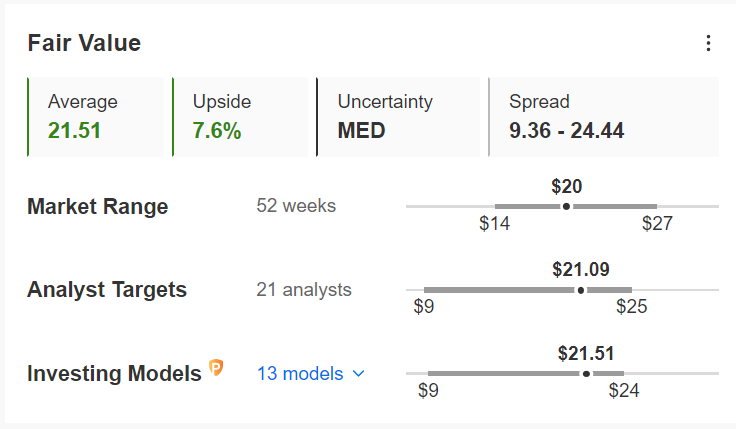The image size is (736, 429).
Task: Expand the 13 models dropdown chevron
Action: [x=359, y=374]
